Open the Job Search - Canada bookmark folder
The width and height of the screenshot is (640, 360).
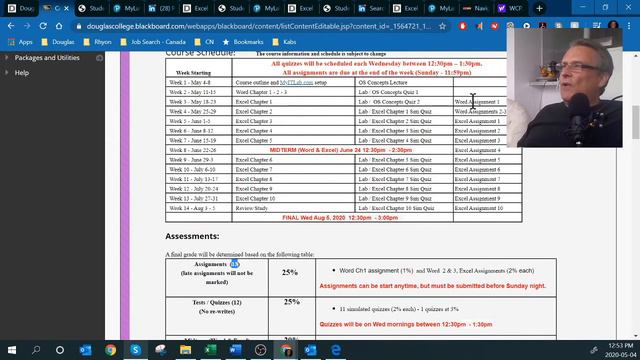(x=153, y=42)
